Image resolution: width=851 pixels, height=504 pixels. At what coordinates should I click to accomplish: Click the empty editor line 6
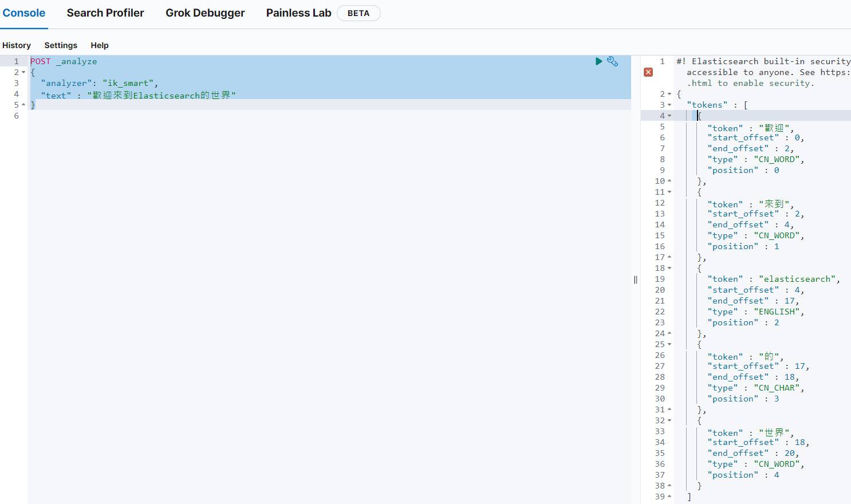[x=329, y=116]
